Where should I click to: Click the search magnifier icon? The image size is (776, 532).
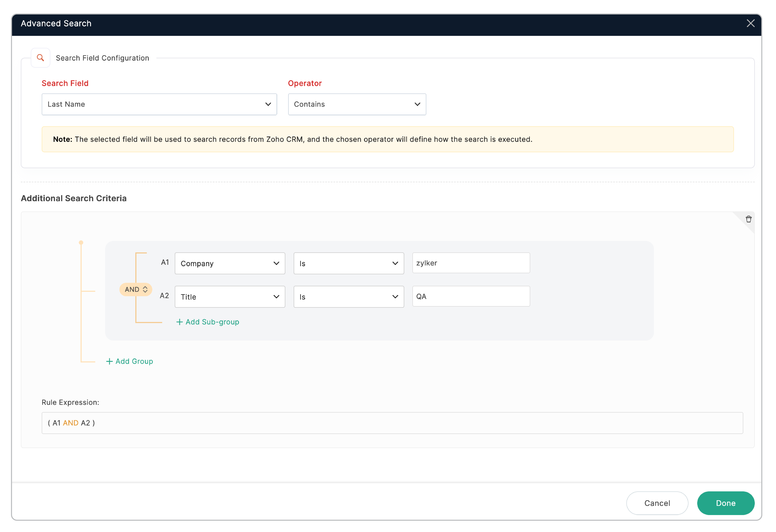point(40,58)
